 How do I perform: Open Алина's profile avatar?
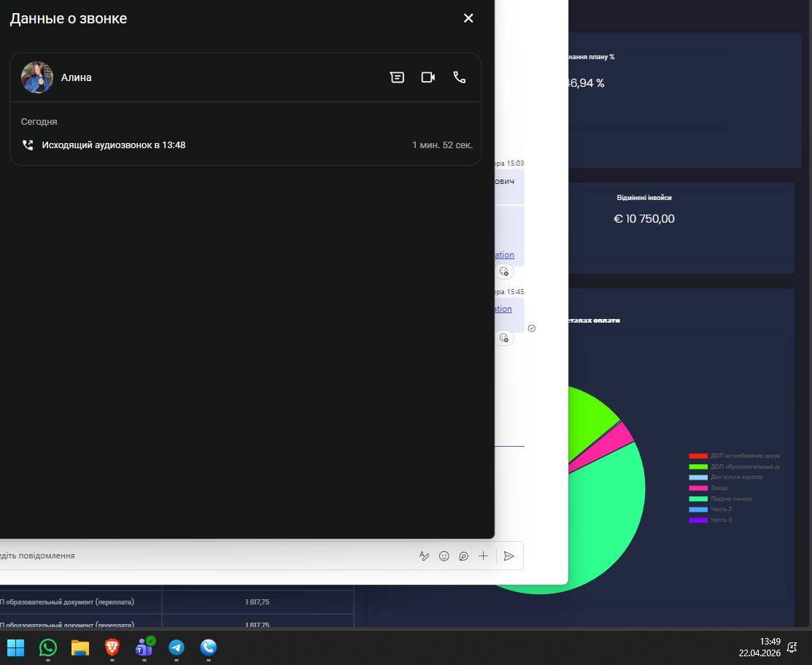[x=36, y=77]
